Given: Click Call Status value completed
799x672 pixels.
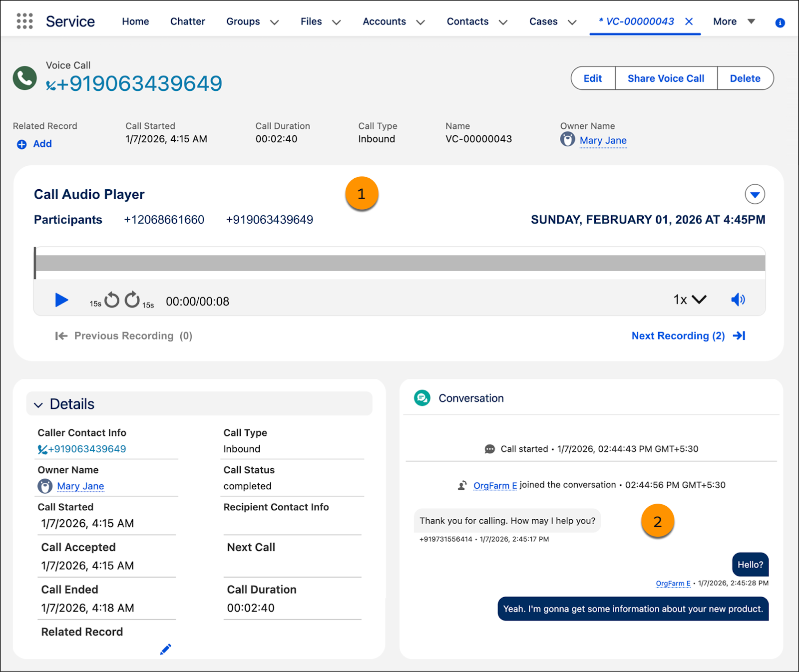Looking at the screenshot, I should tap(248, 486).
